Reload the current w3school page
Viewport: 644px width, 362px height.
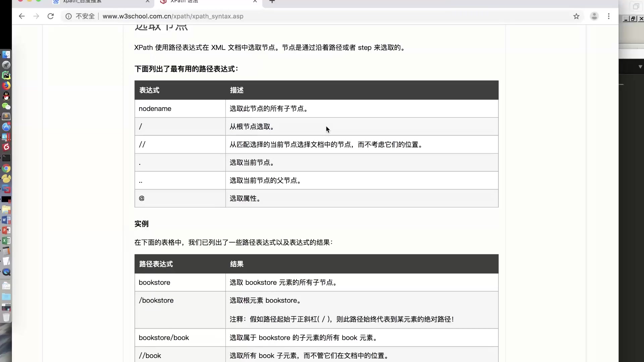[x=51, y=16]
